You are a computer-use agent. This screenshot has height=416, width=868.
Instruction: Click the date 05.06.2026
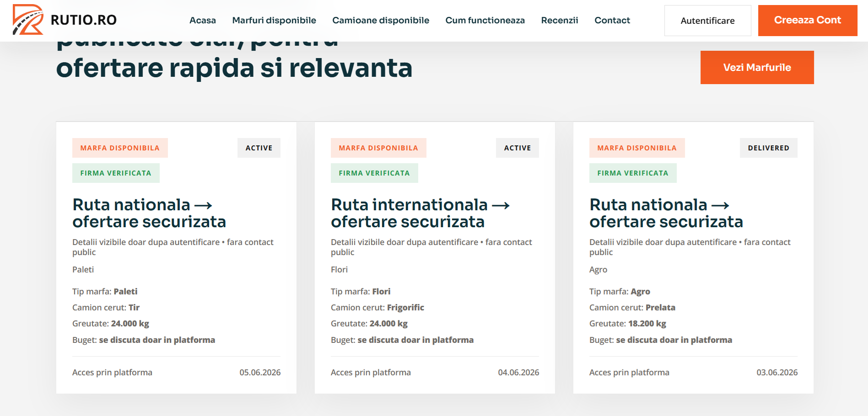[260, 372]
